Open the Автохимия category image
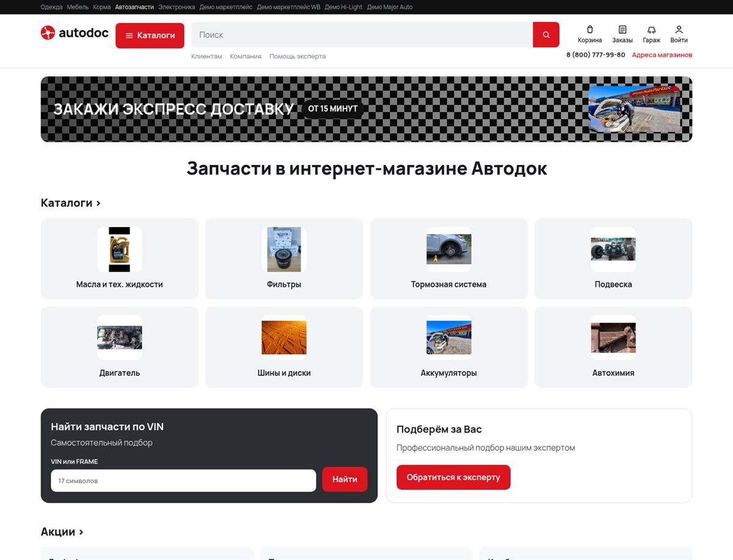Screen dimensions: 733x560 click(613, 337)
